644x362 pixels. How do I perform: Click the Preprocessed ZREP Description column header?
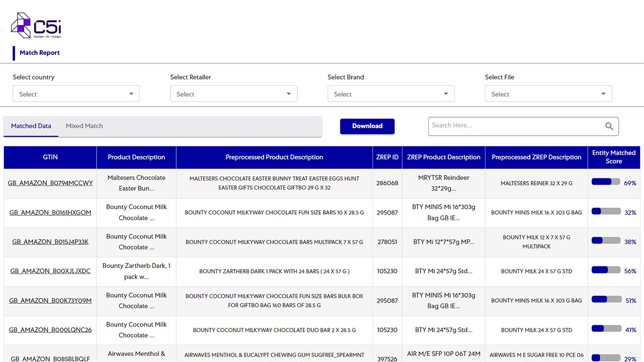(x=536, y=157)
